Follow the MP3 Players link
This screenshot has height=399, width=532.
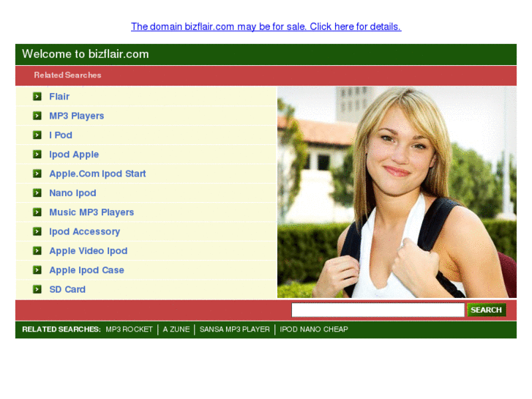77,116
